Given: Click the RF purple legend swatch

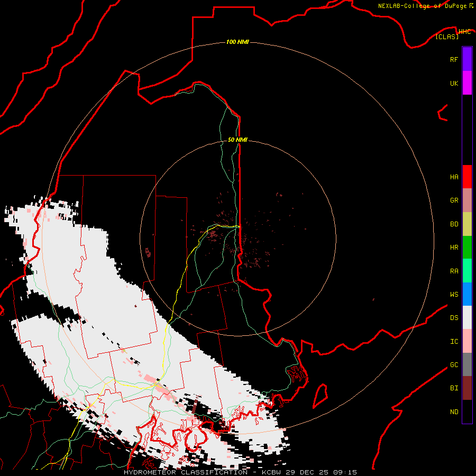Looking at the screenshot, I should pos(467,59).
